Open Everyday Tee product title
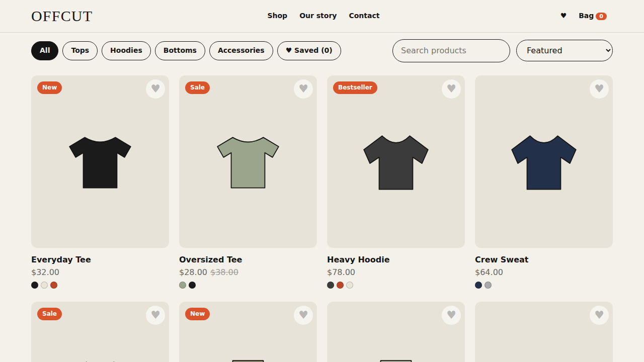The image size is (644, 362). (x=61, y=259)
